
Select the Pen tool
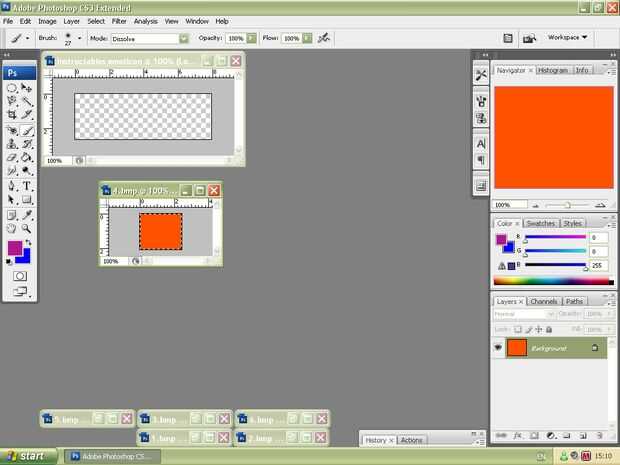(12, 186)
